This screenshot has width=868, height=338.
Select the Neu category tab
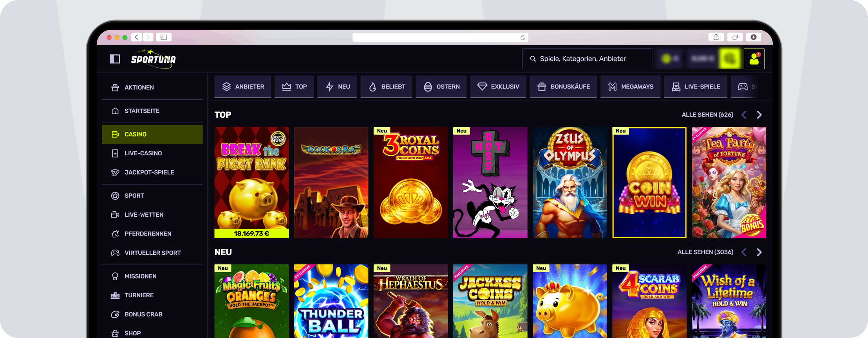[337, 86]
